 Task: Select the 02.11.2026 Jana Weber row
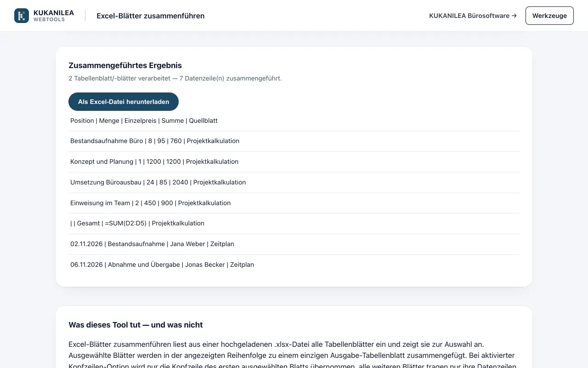coord(294,244)
